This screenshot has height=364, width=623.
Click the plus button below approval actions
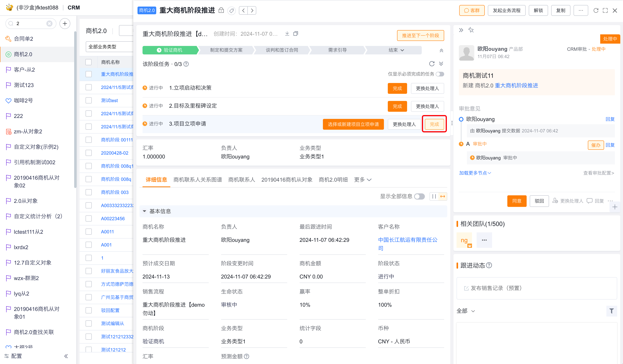tap(615, 207)
